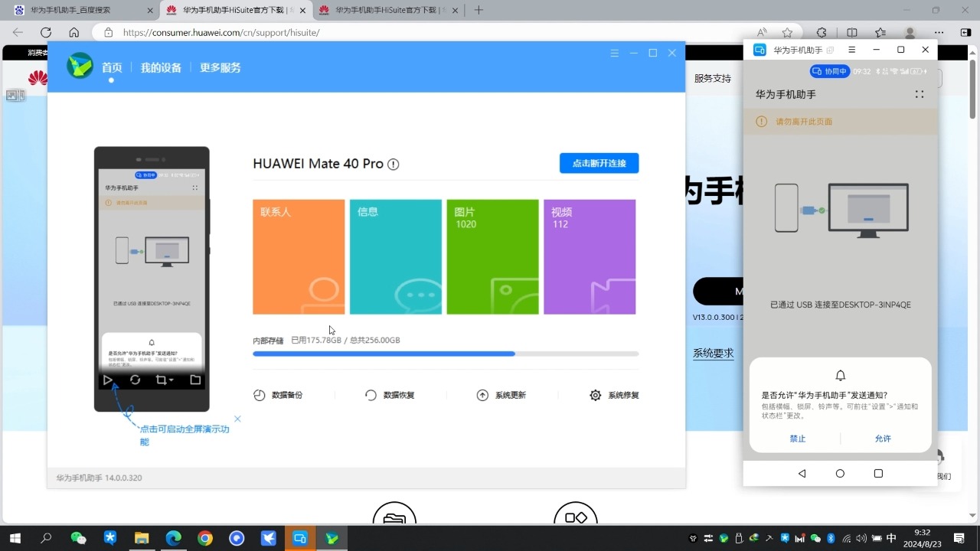Click the browser refresh button
The height and width of the screenshot is (551, 980).
46,32
